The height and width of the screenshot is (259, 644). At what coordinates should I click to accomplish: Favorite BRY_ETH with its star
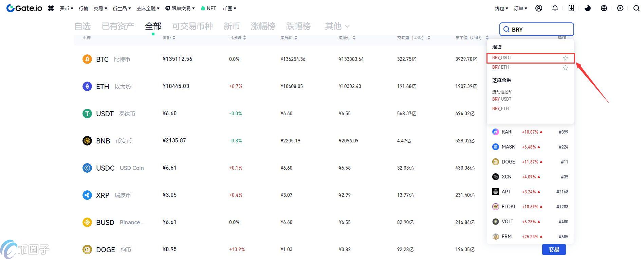[x=566, y=68]
